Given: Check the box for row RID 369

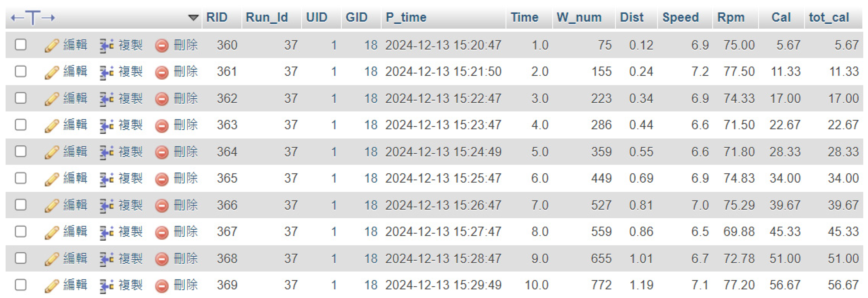Looking at the screenshot, I should [21, 285].
